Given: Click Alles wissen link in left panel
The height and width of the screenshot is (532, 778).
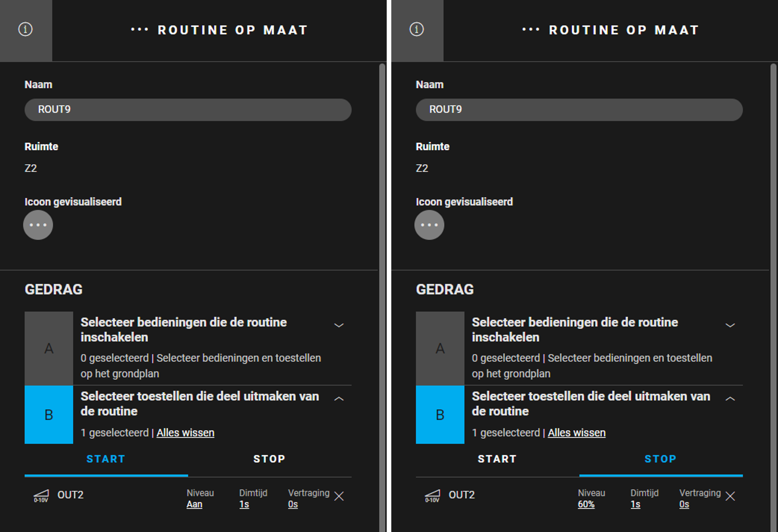Looking at the screenshot, I should (185, 433).
